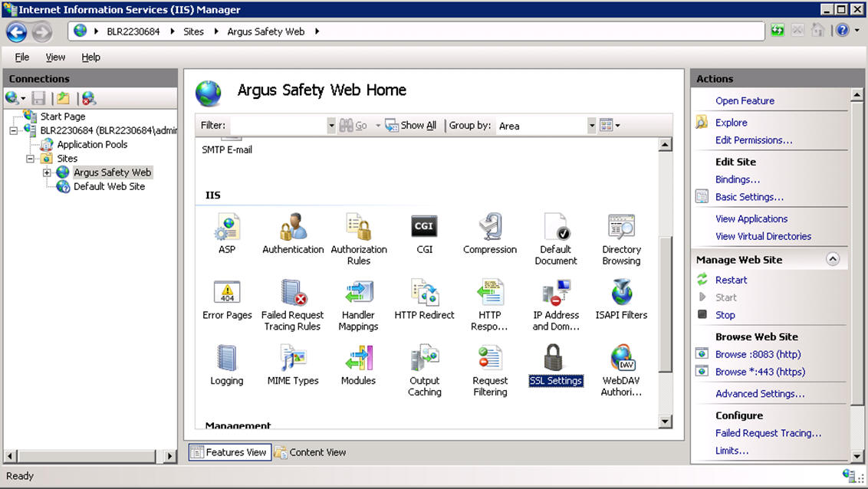The width and height of the screenshot is (868, 489).
Task: Collapse the BLR2230684 server node
Action: [13, 130]
